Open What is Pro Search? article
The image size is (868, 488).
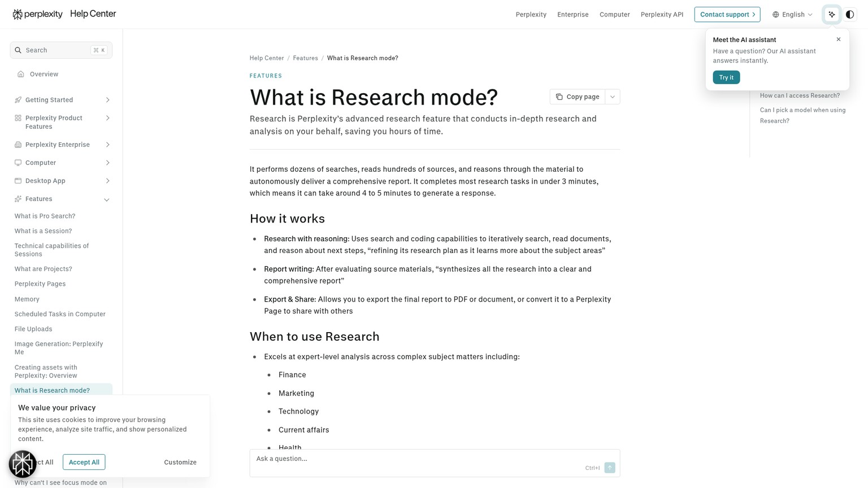pos(45,216)
